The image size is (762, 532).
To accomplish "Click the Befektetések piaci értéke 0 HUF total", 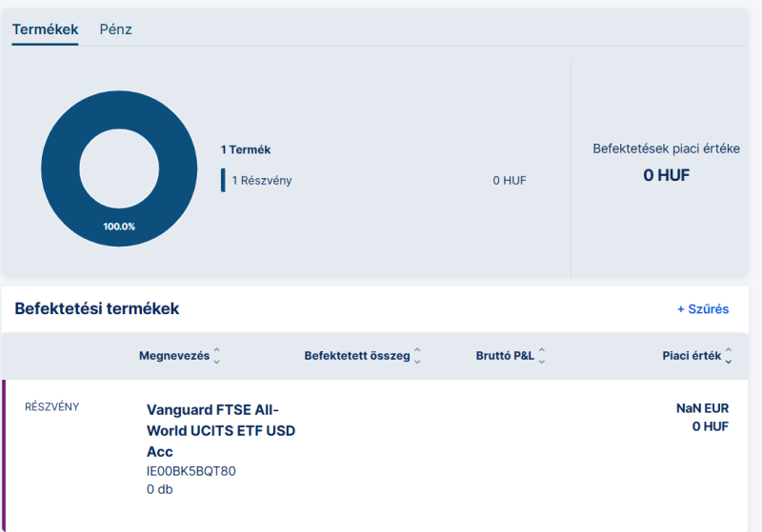I will pos(666,175).
